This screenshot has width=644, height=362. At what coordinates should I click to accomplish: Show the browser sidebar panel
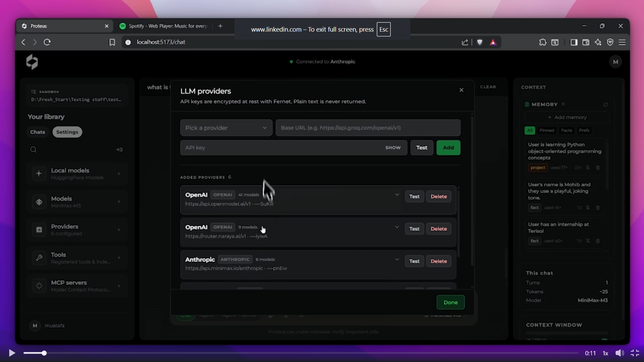click(x=574, y=42)
